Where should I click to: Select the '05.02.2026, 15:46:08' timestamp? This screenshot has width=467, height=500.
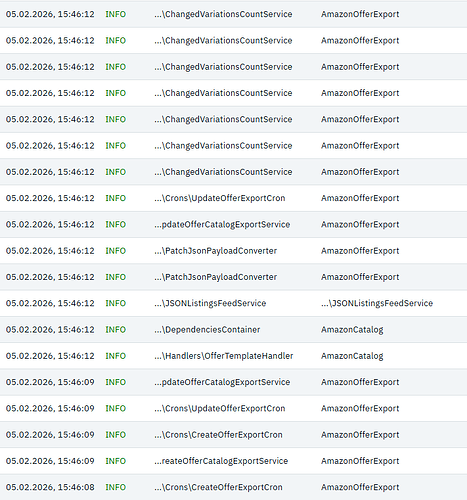point(50,488)
